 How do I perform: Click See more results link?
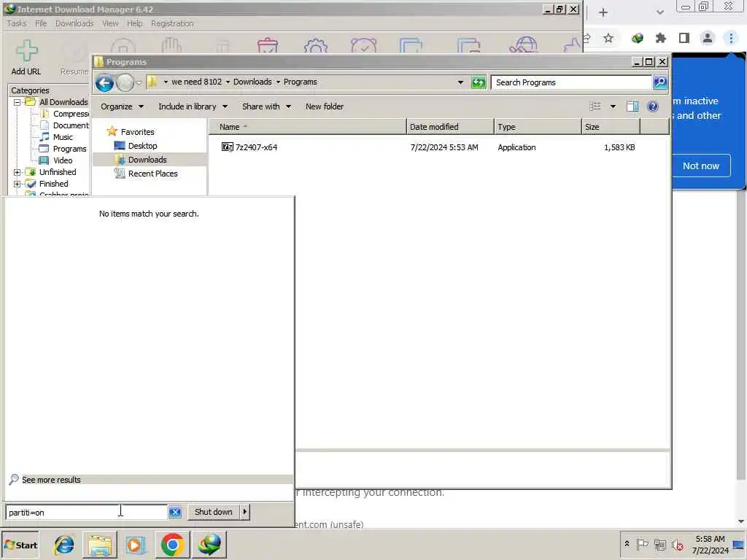click(51, 480)
